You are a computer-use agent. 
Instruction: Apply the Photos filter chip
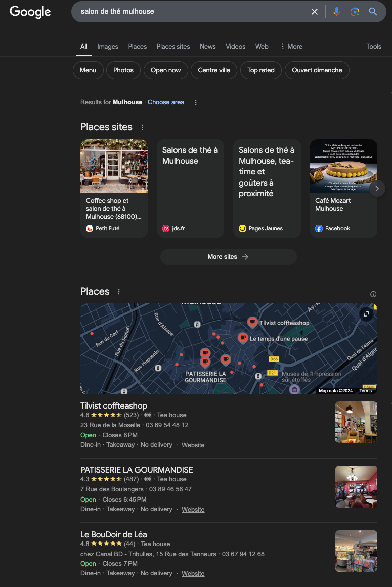click(x=123, y=70)
